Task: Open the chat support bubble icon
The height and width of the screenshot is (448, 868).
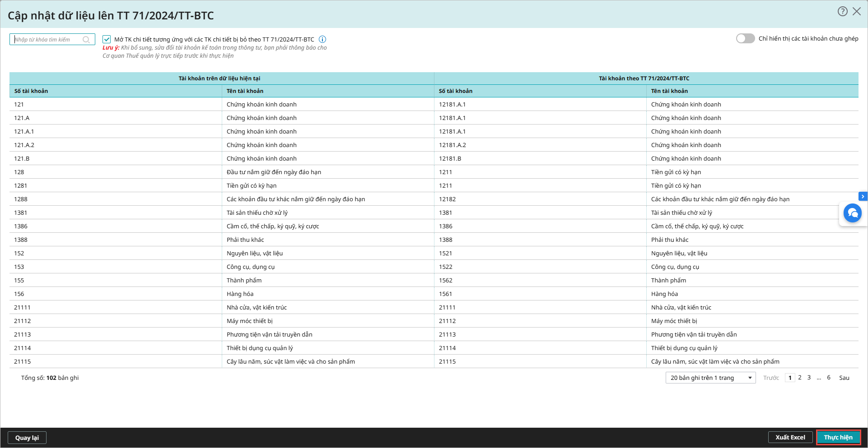Action: coord(853,213)
